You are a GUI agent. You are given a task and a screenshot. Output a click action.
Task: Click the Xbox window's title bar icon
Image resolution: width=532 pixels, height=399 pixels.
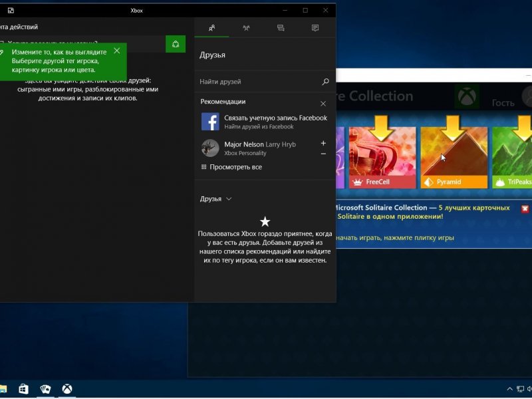[x=11, y=11]
